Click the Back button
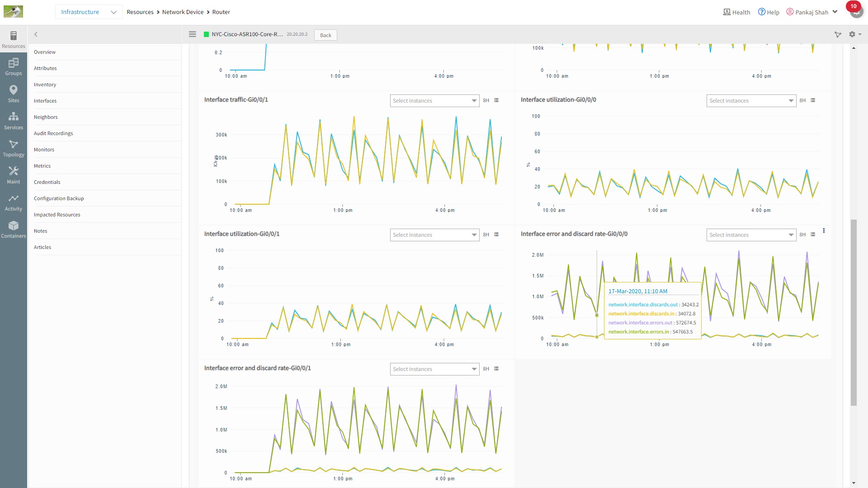Screen dimensions: 868x488 click(x=325, y=35)
